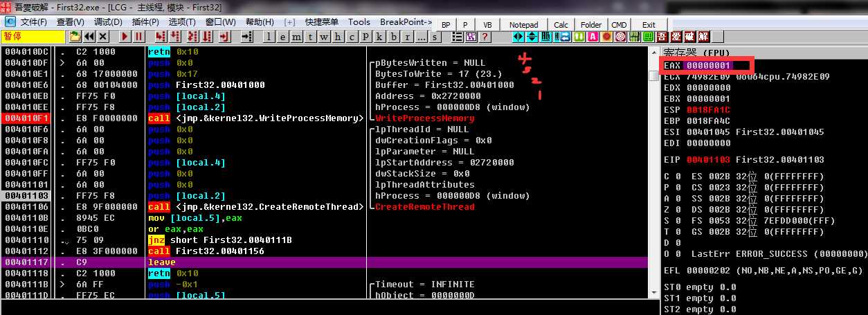The image size is (868, 315).
Task: Open the 插件(P) plugins menu
Action: click(145, 22)
